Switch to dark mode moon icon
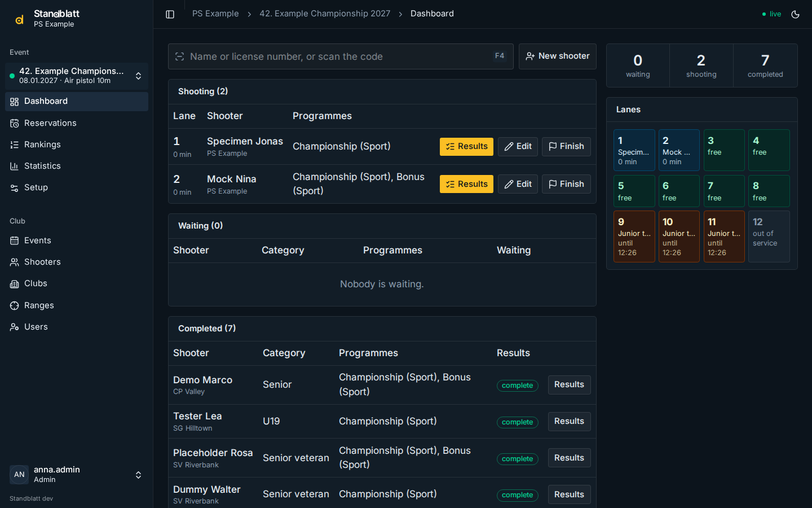The width and height of the screenshot is (812, 508). (796, 14)
